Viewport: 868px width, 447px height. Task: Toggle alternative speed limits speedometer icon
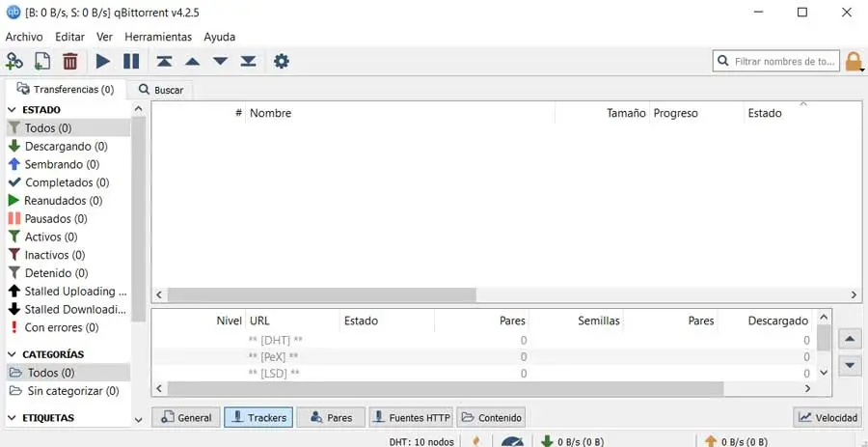pyautogui.click(x=512, y=441)
